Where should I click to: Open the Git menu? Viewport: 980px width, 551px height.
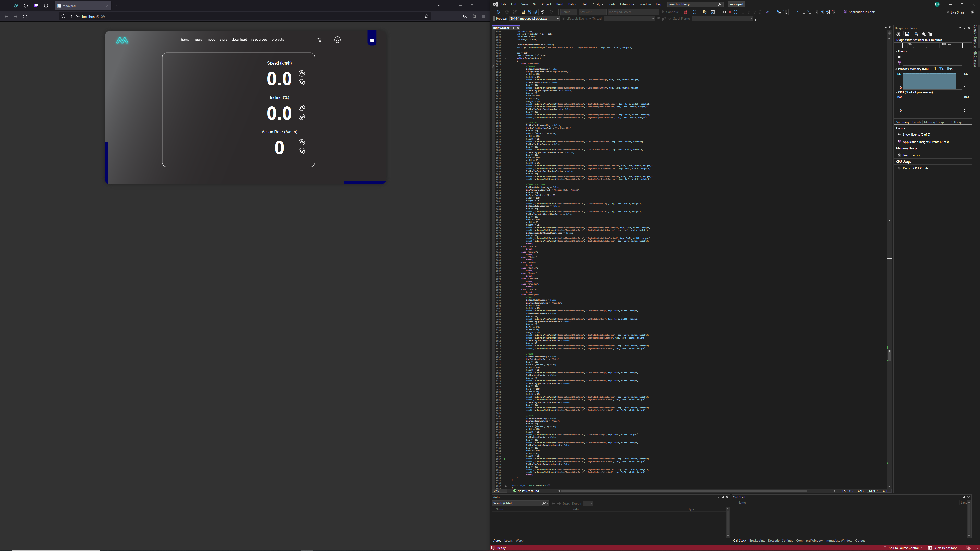(534, 4)
